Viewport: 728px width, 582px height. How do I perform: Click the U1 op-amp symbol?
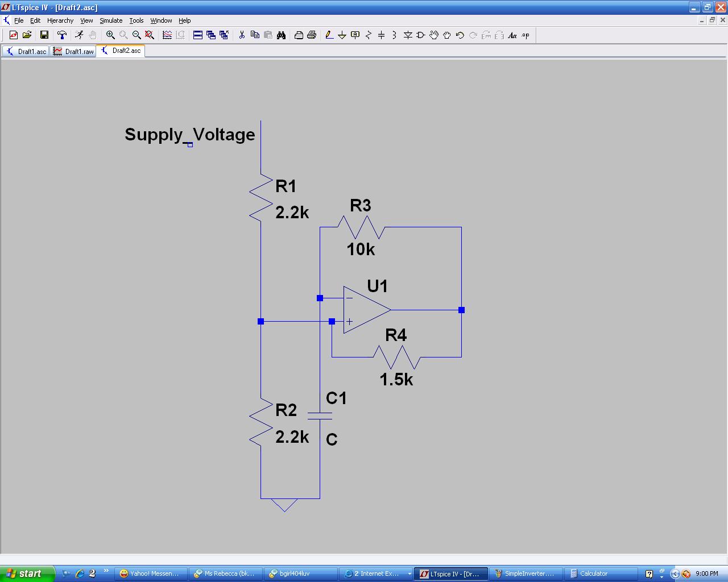367,310
